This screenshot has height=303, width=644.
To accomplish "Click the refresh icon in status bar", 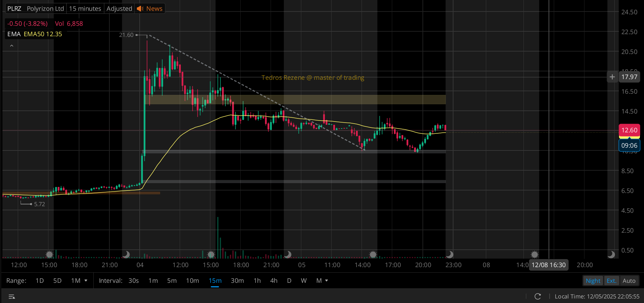I will tap(538, 296).
